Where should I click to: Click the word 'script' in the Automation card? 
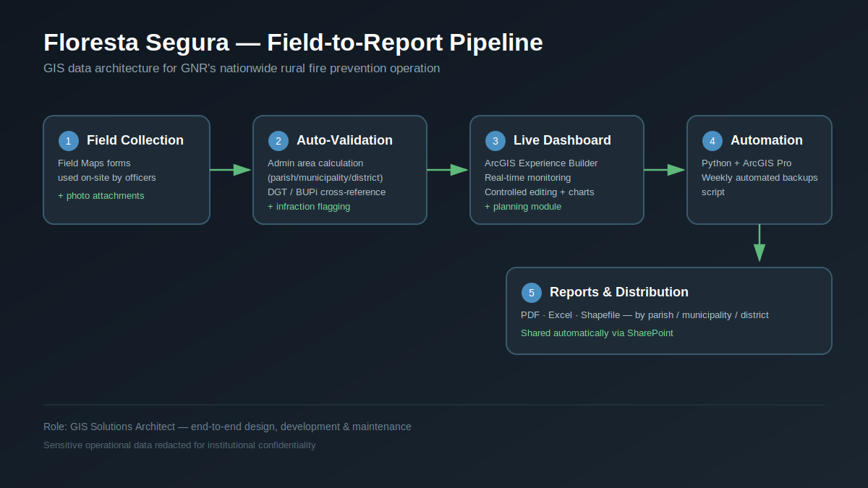pos(713,192)
